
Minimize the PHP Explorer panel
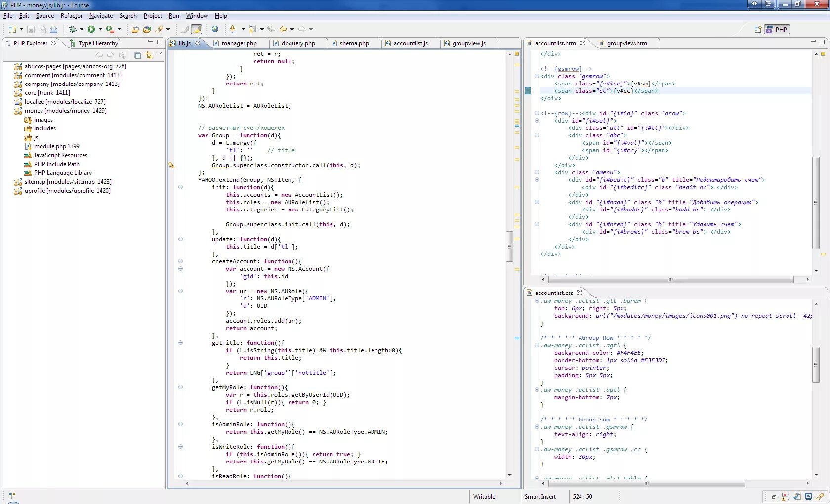151,42
